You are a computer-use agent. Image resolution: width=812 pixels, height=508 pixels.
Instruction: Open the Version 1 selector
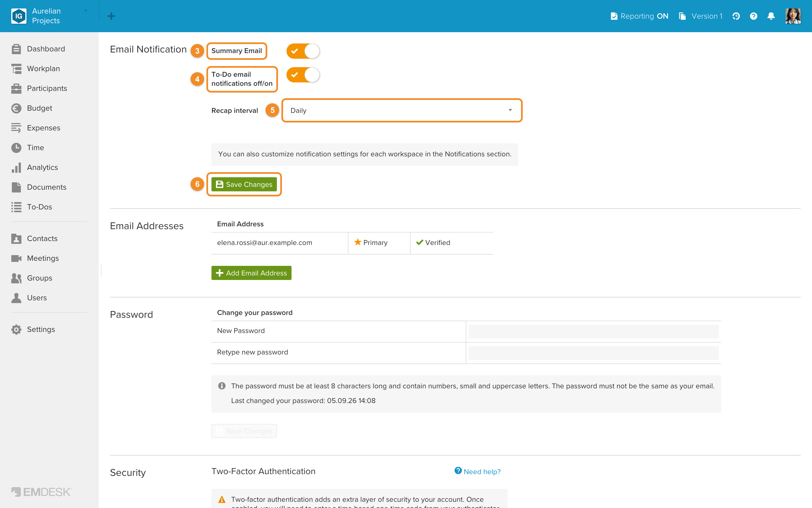[x=700, y=16]
